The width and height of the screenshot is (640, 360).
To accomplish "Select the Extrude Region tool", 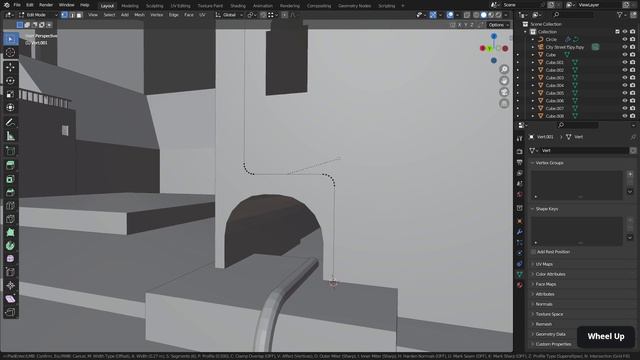I will (11, 165).
